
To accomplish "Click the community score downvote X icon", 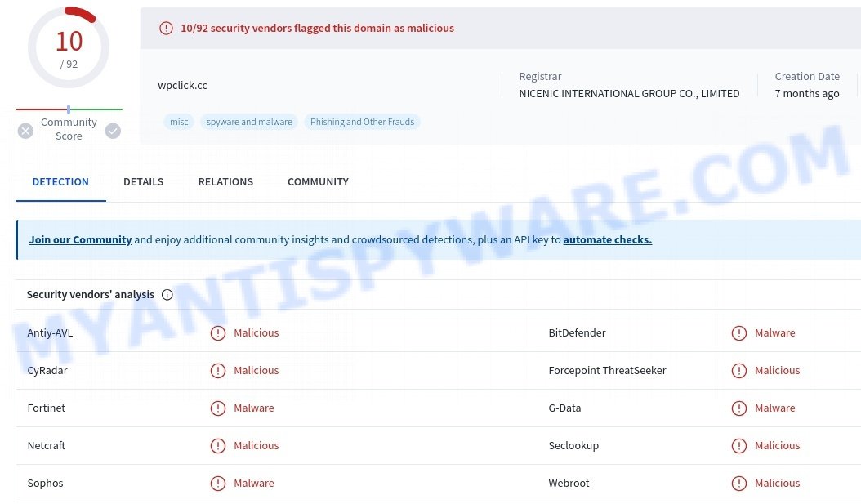I will tap(25, 131).
